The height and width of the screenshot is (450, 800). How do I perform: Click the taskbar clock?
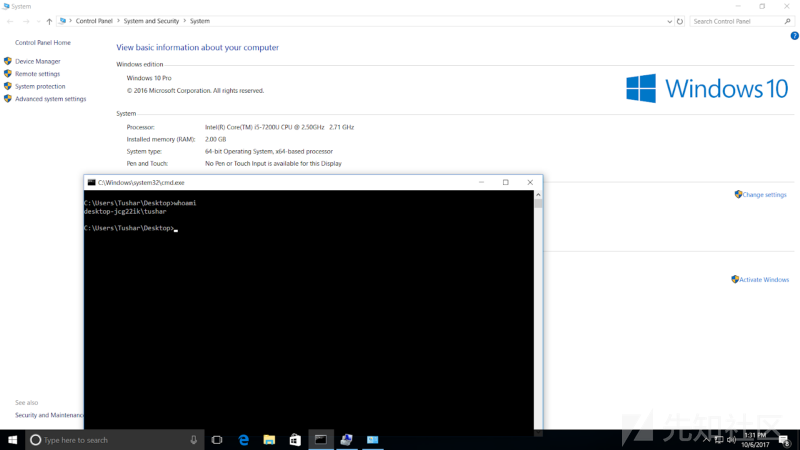pyautogui.click(x=755, y=440)
